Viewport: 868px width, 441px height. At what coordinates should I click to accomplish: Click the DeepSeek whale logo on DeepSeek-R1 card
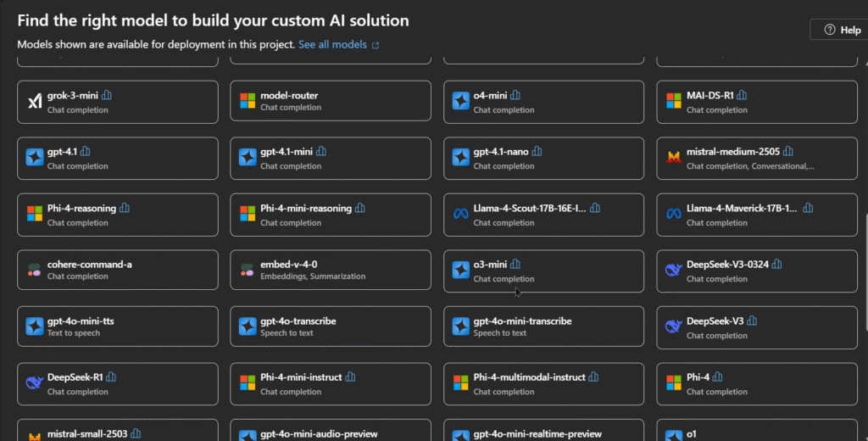34,382
